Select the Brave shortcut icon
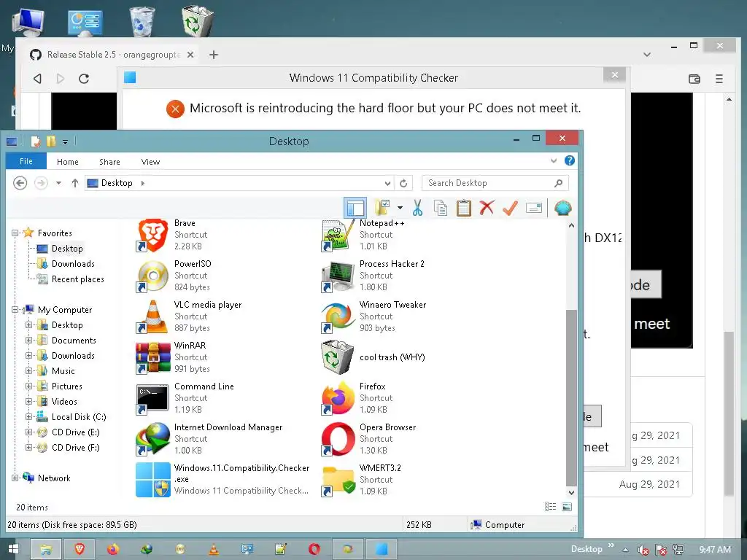 [x=153, y=235]
